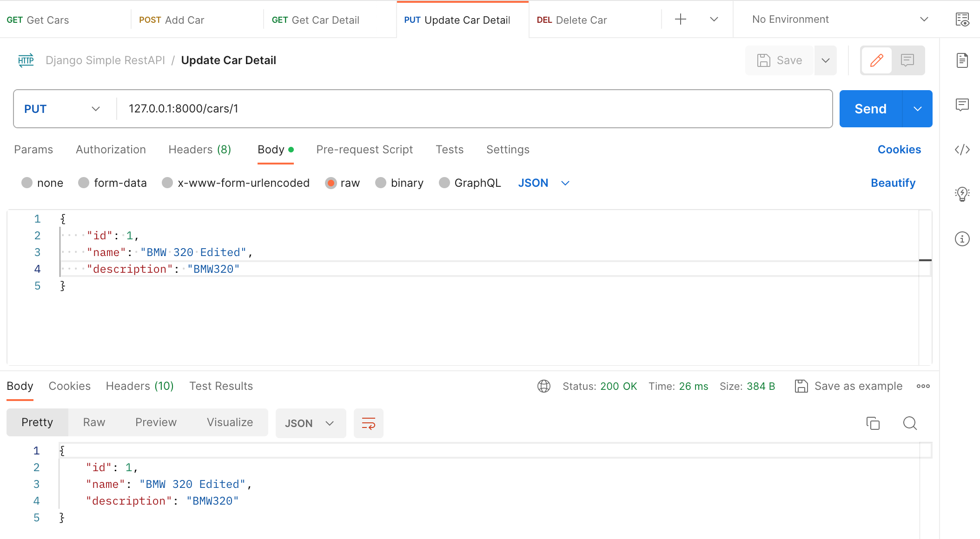Click the environment quick look icon
980x539 pixels.
[x=962, y=20]
